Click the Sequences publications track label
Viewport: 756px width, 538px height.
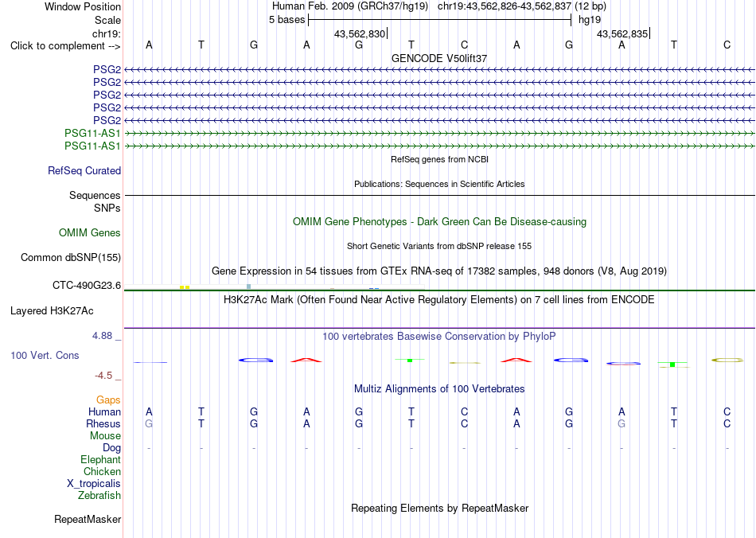(95, 195)
